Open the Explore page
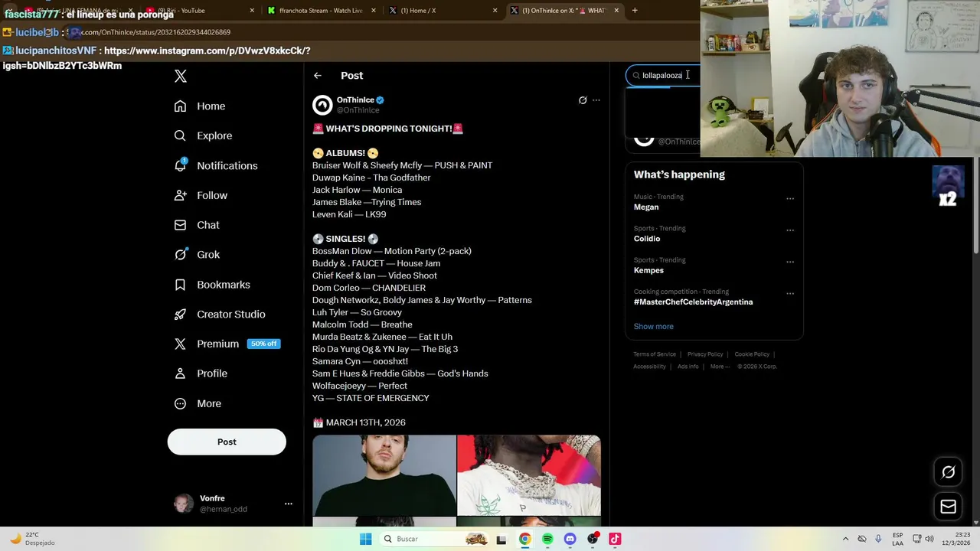This screenshot has width=980, height=551. click(x=203, y=136)
